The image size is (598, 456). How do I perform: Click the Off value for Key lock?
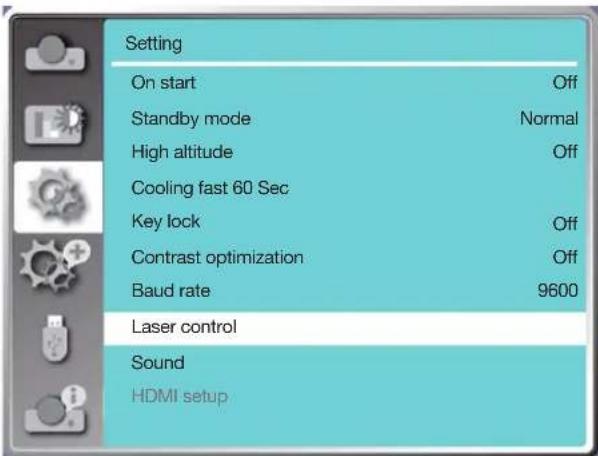tap(565, 223)
